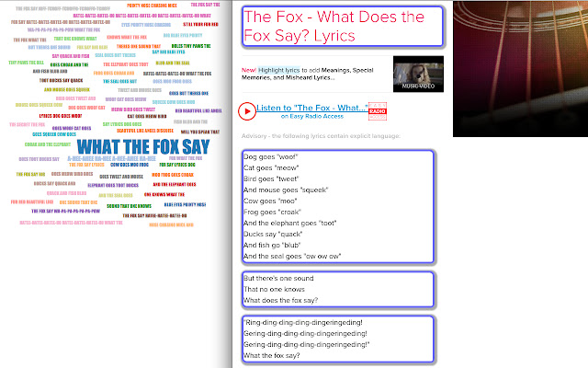Click word cloud phrase 'A-HEE-AHEE HA-HEE A-HEE-AHEE HA-HEE'
588x368 pixels.
tap(111, 159)
